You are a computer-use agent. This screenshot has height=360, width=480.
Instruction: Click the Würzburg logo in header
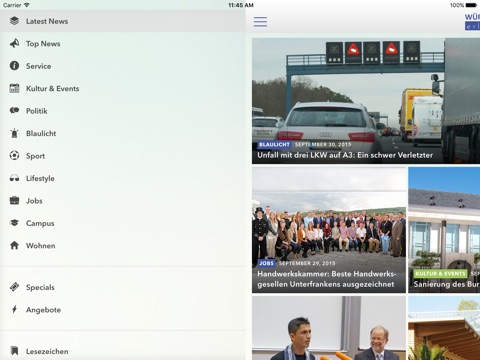472,22
